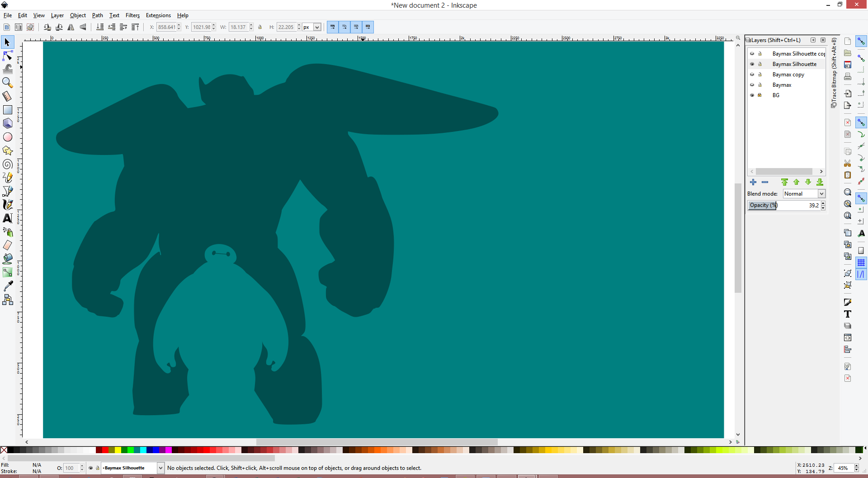Pick the yellow color swatch in palette
The height and width of the screenshot is (478, 868).
tap(118, 450)
